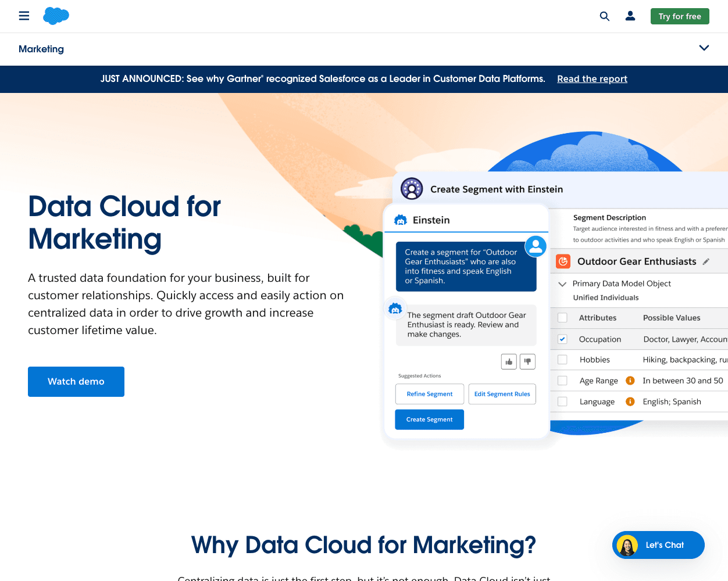Viewport: 728px width, 581px height.
Task: Uncheck the Occupation checkbox
Action: coord(562,339)
